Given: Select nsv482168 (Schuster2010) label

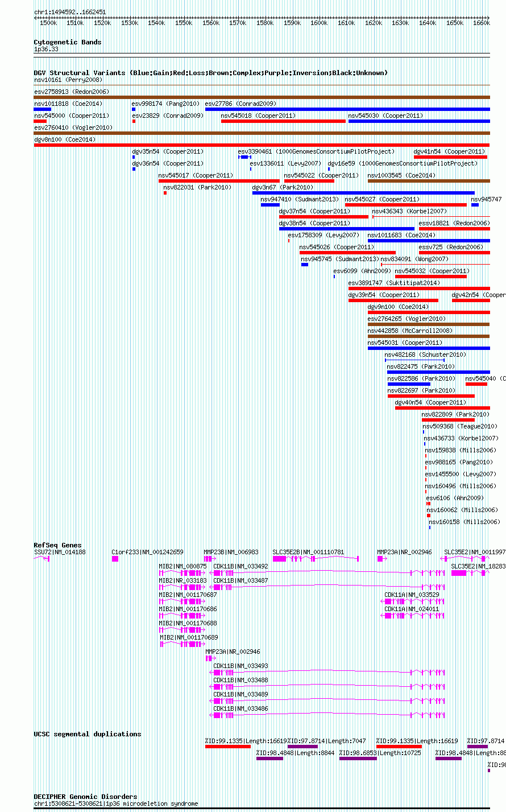Looking at the screenshot, I should [x=425, y=355].
